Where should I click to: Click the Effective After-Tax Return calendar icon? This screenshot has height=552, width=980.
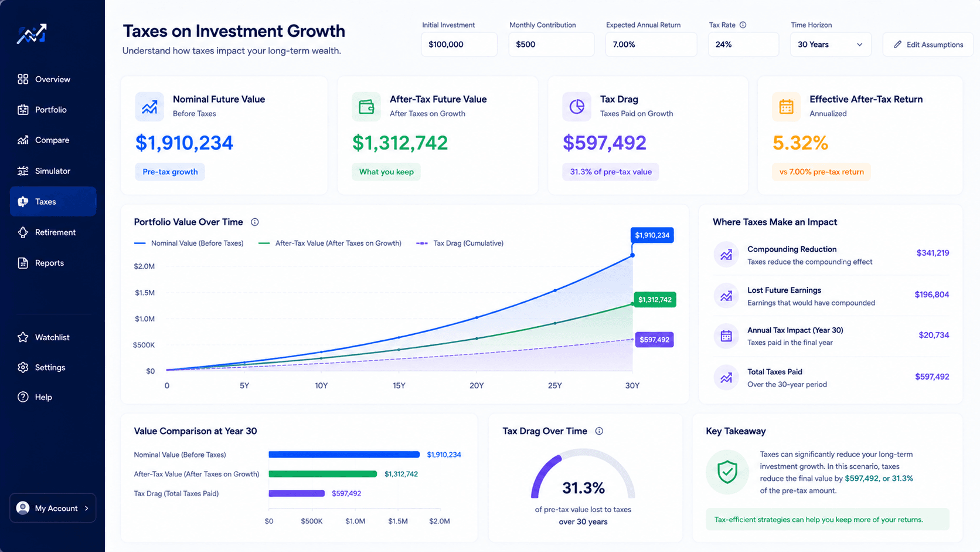pos(786,107)
